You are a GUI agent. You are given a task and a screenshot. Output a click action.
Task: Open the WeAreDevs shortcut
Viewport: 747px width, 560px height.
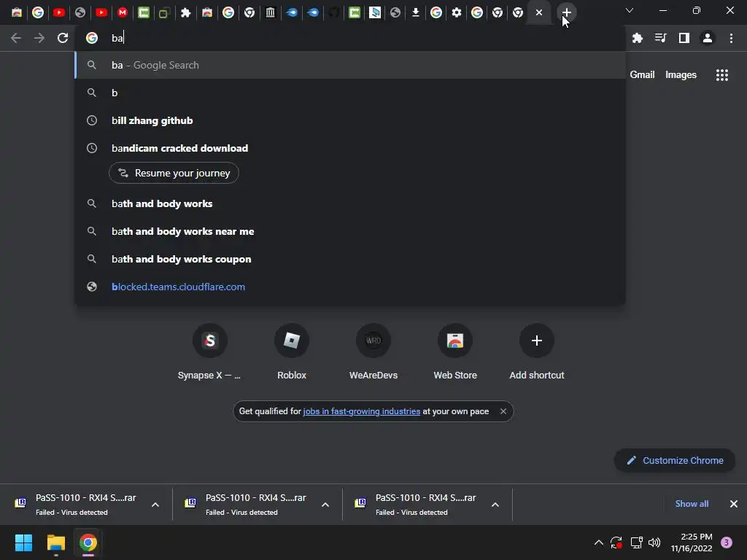(x=373, y=351)
